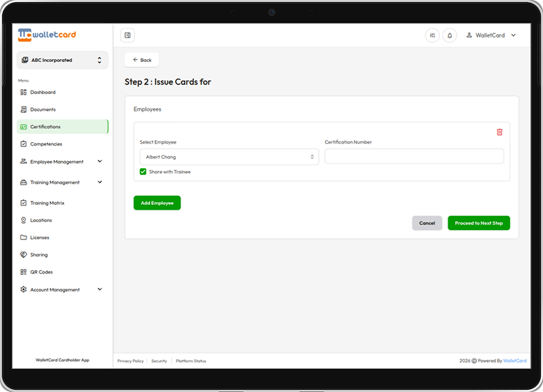Click the Documents icon in sidebar
This screenshot has height=392, width=543.
click(x=23, y=110)
